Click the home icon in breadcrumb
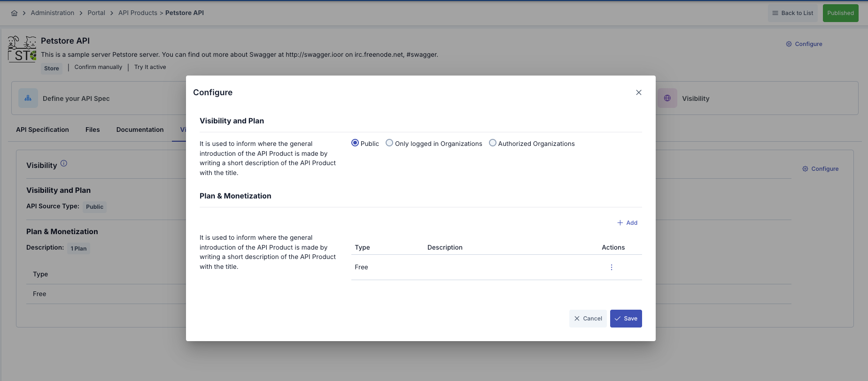Screen dimensions: 868x381 click(15, 13)
